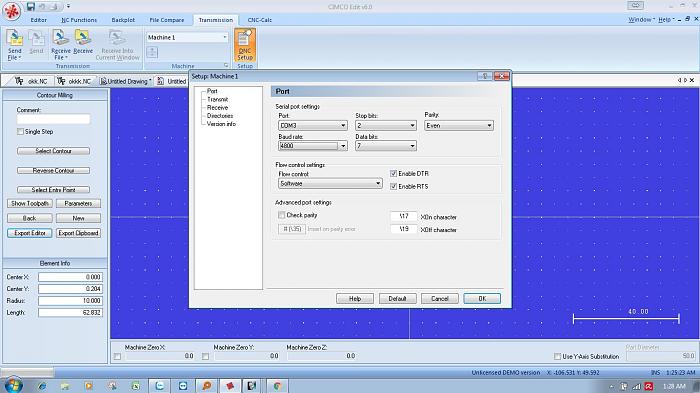Click the Cancel button in Setup dialog
This screenshot has width=700, height=393.
(x=440, y=298)
